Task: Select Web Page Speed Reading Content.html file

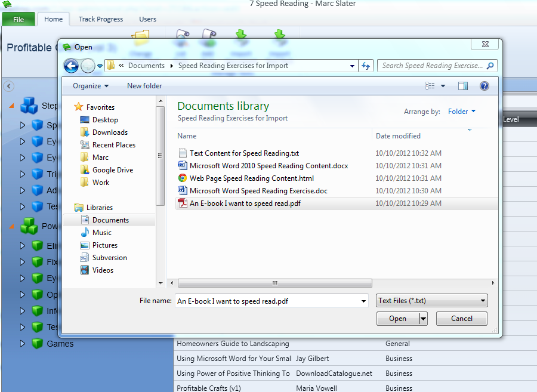Action: [251, 178]
